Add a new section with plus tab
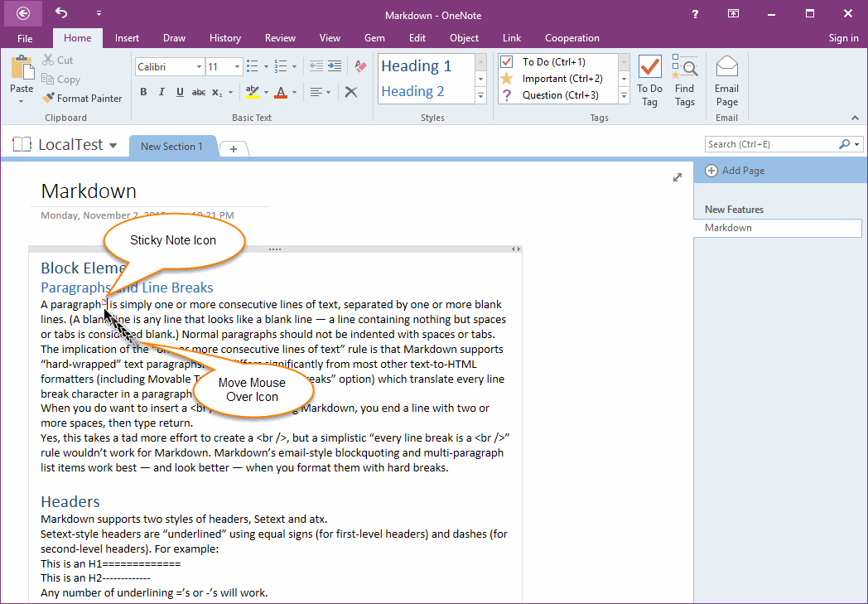The height and width of the screenshot is (604, 868). [x=234, y=149]
